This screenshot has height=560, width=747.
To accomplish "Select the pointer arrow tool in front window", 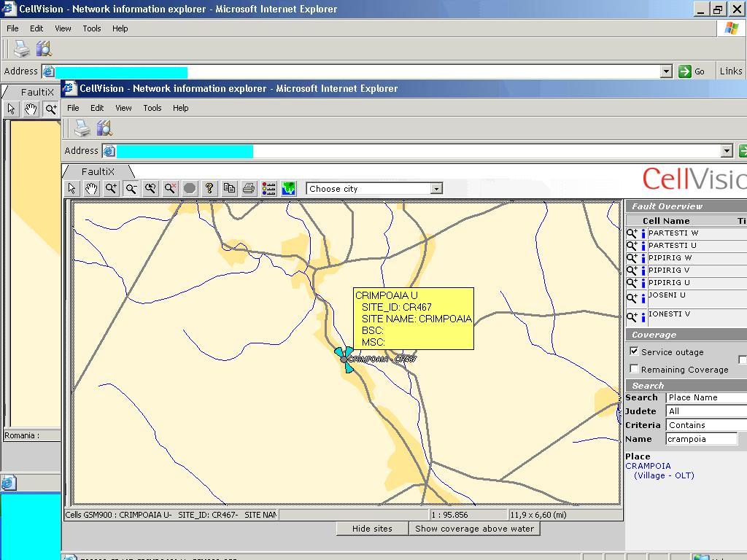I will click(72, 189).
